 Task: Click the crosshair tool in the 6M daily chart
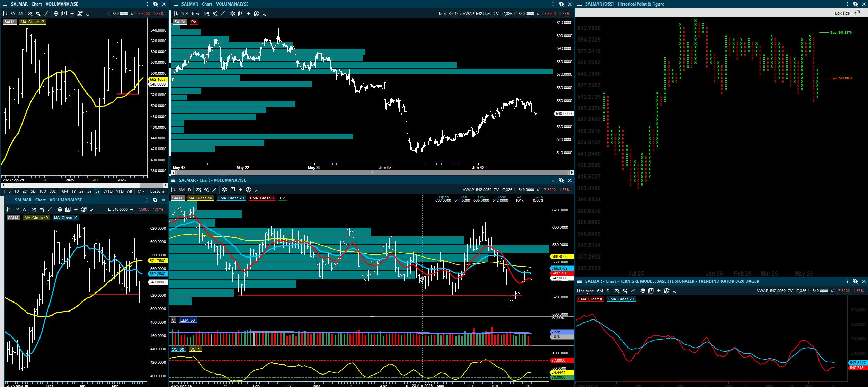click(240, 190)
